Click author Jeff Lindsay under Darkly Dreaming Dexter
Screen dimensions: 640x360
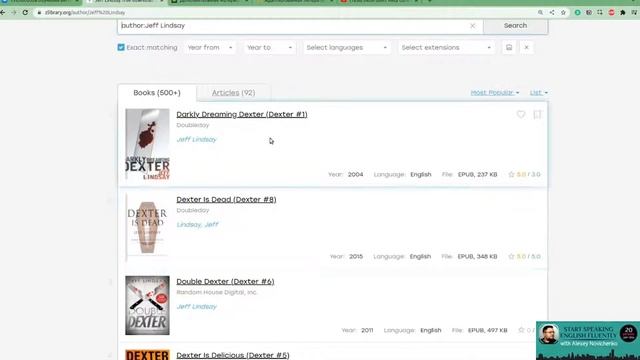tap(196, 140)
